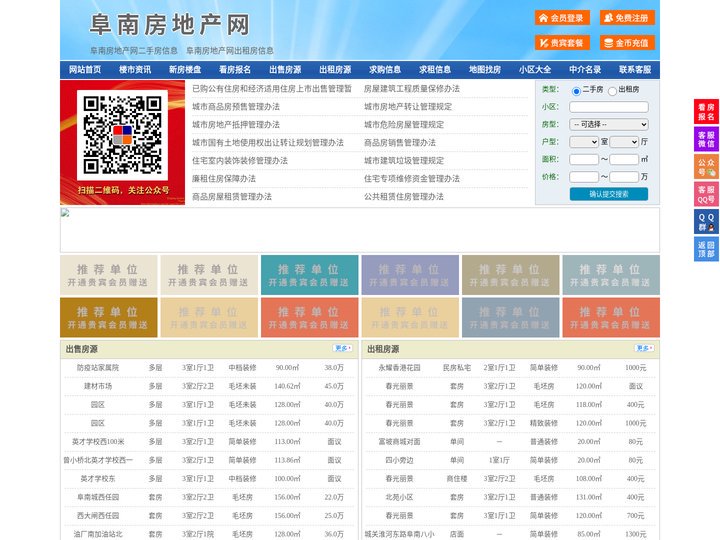Open the 地图找房 nav item

[485, 70]
